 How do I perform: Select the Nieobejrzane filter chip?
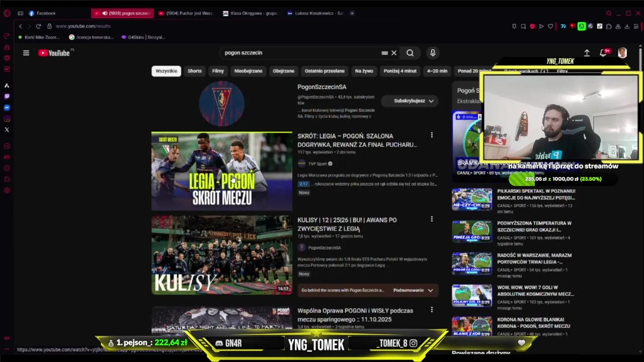(248, 71)
